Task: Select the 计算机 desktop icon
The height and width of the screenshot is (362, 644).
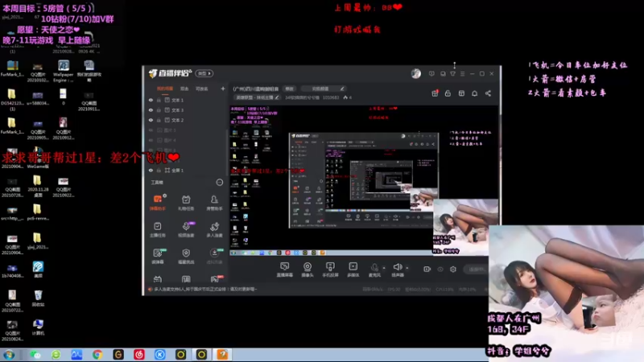Action: 38,327
